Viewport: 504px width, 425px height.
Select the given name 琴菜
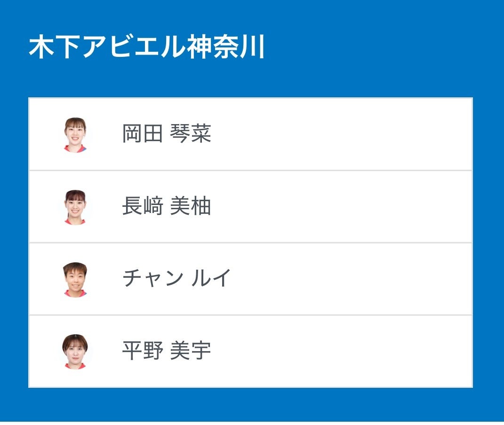click(x=191, y=134)
